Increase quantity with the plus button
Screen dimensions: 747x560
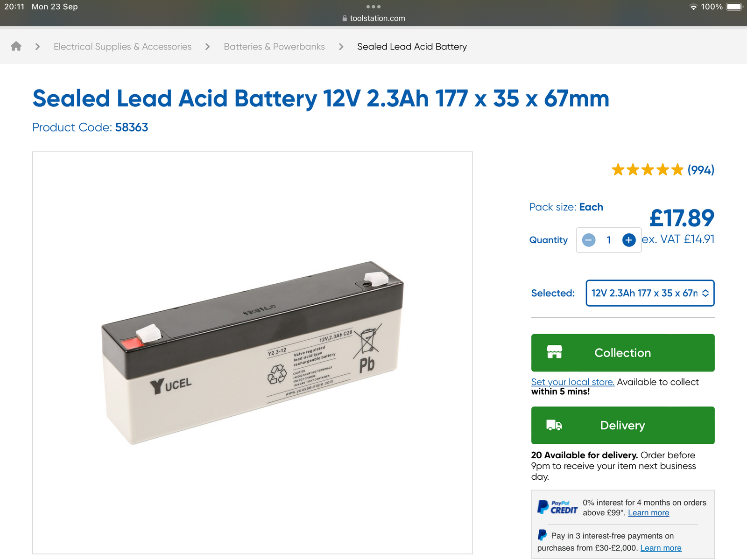pyautogui.click(x=629, y=240)
